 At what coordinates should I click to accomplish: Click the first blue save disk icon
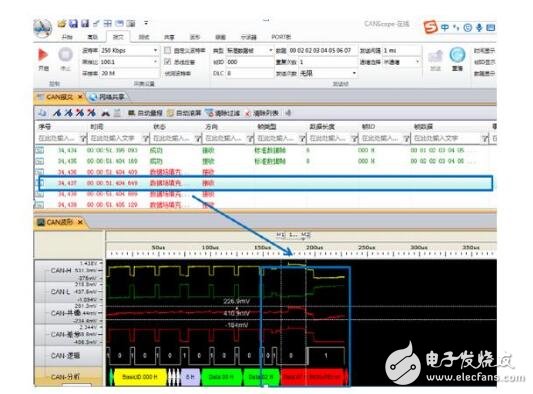[x=73, y=23]
